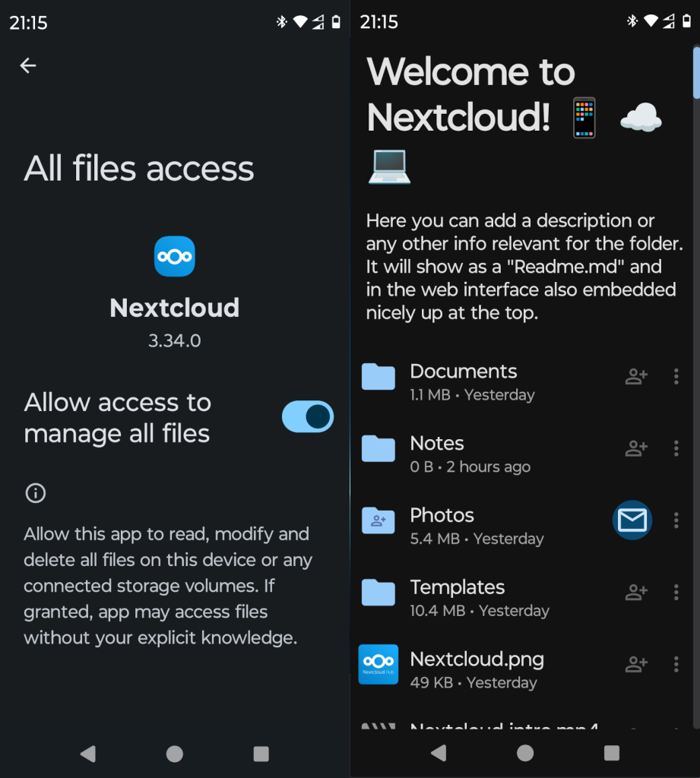Share the Documents folder
700x778 pixels.
(x=635, y=376)
